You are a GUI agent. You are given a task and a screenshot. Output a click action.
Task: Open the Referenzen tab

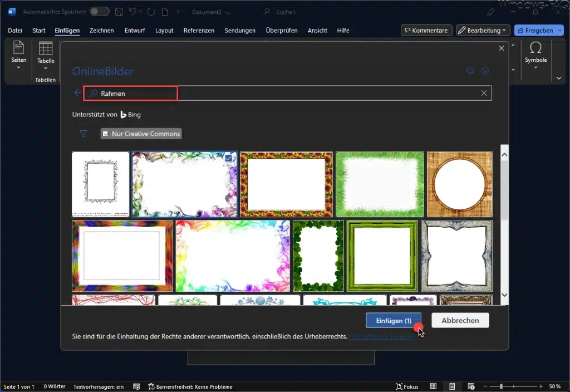coord(199,31)
